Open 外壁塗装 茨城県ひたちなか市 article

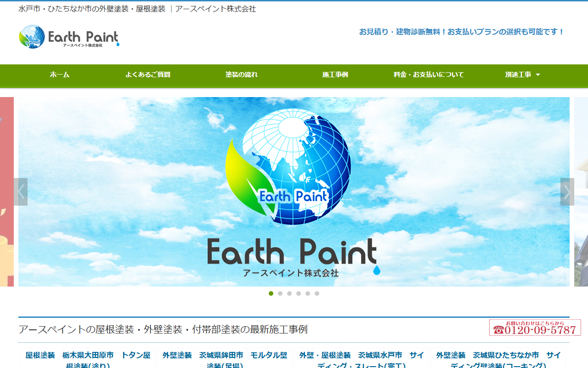coord(498,360)
